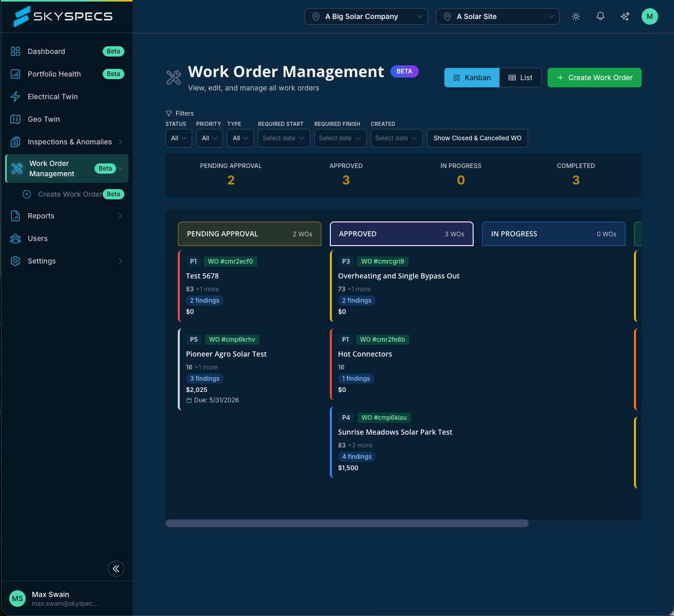Click the 3 findings badge

(205, 379)
